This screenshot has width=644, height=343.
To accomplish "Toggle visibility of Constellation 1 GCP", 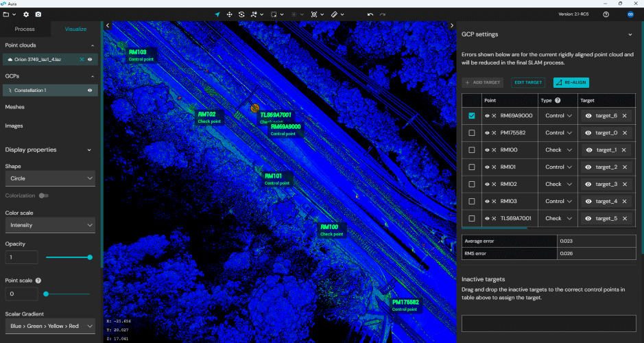I will [x=90, y=91].
